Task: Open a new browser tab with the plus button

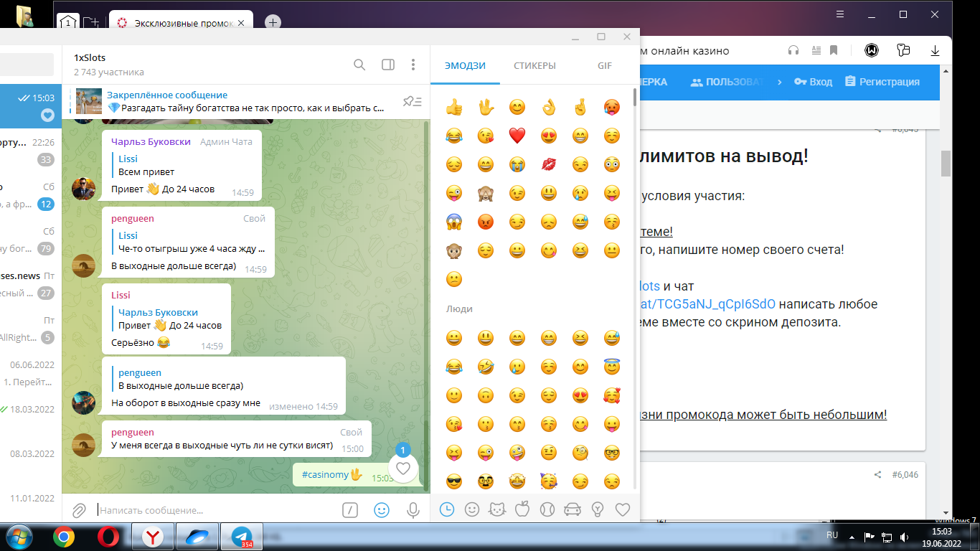Action: click(273, 23)
